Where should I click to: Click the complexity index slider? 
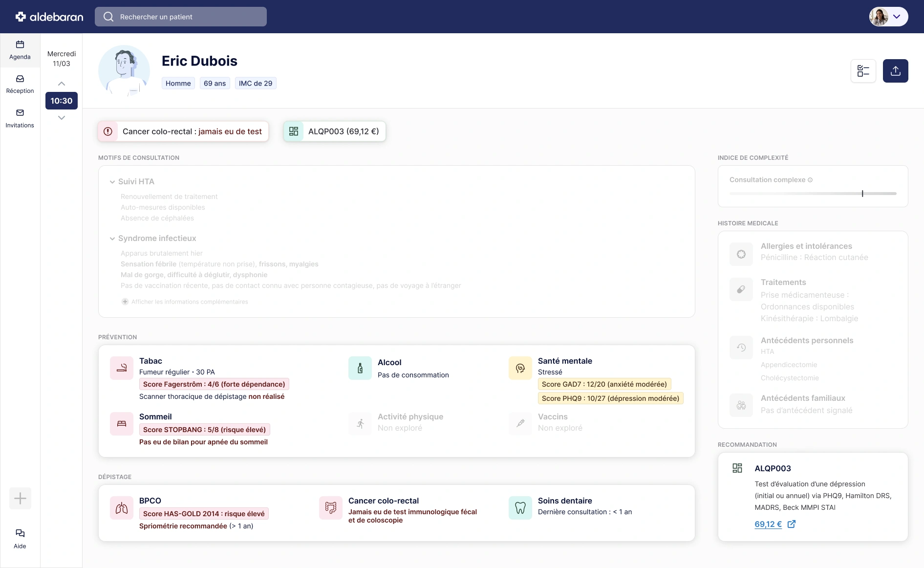(813, 194)
